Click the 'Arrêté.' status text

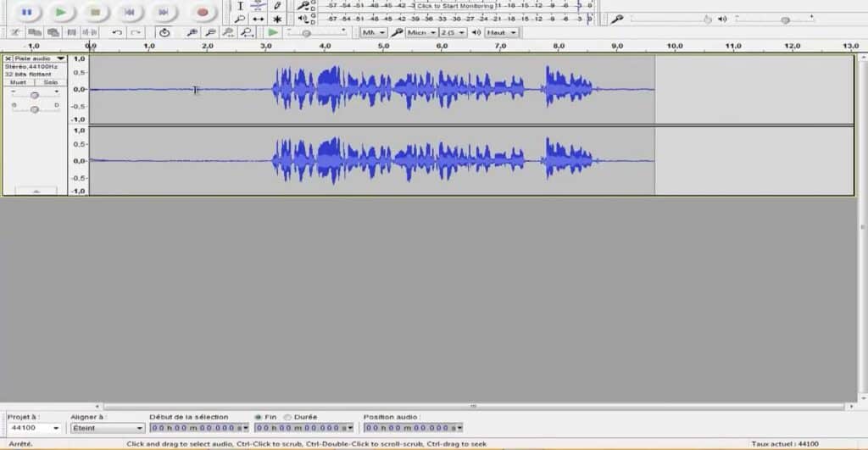20,443
